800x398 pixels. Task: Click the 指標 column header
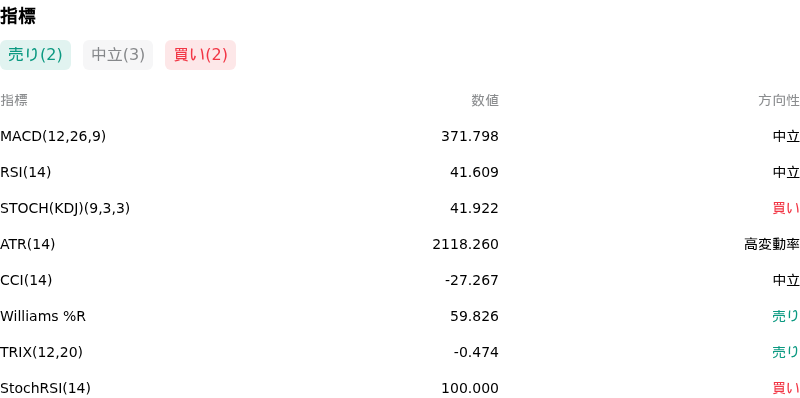point(14,101)
